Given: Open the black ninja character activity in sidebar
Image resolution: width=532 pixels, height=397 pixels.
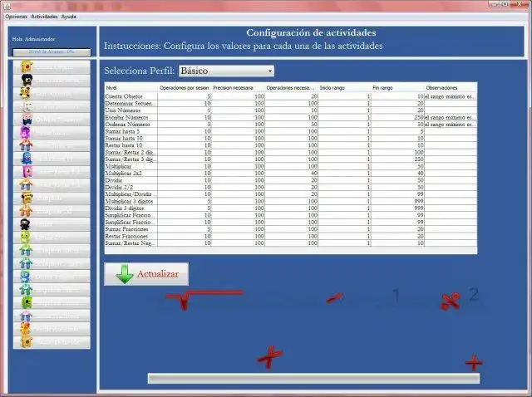Looking at the screenshot, I should (x=52, y=224).
